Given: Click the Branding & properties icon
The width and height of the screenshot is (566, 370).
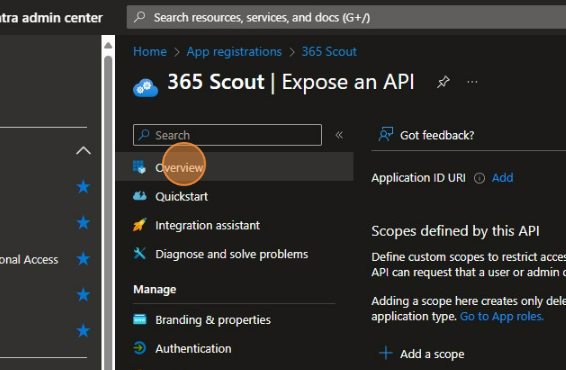Looking at the screenshot, I should [x=140, y=319].
